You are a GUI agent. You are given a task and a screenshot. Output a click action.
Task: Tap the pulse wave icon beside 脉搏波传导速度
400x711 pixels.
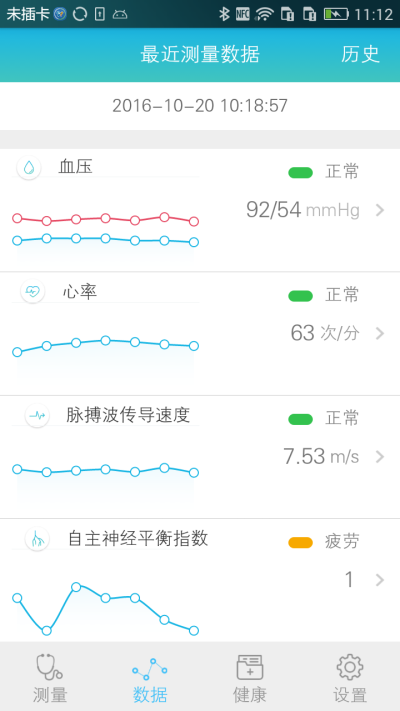tap(37, 415)
